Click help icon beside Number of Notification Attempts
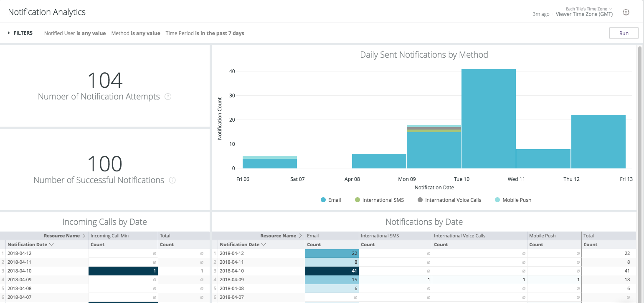644x303 pixels. coord(168,97)
